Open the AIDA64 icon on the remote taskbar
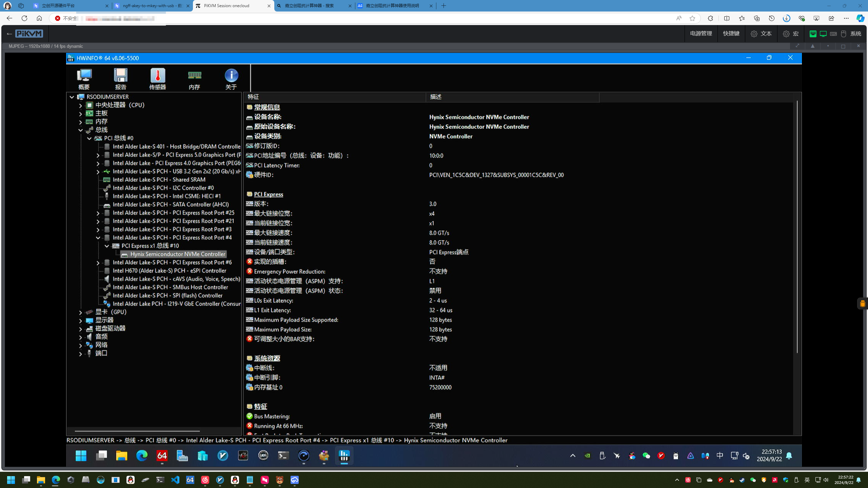 click(x=162, y=456)
